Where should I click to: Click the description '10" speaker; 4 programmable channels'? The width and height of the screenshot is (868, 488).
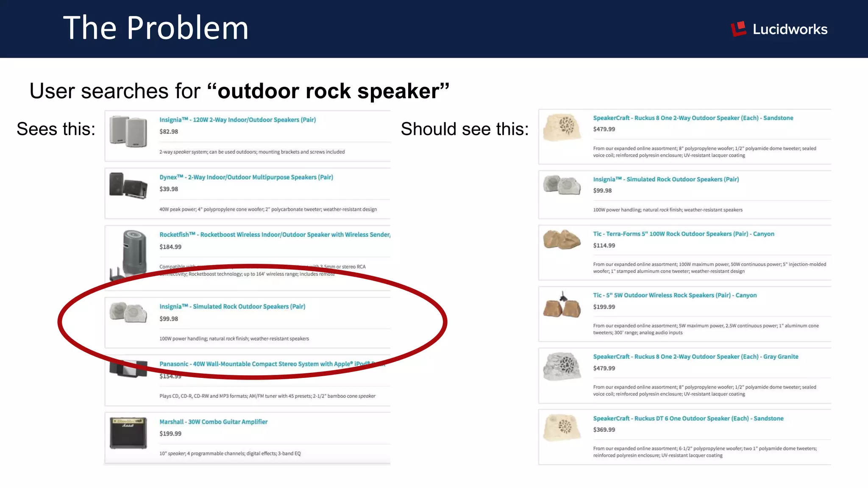click(230, 454)
